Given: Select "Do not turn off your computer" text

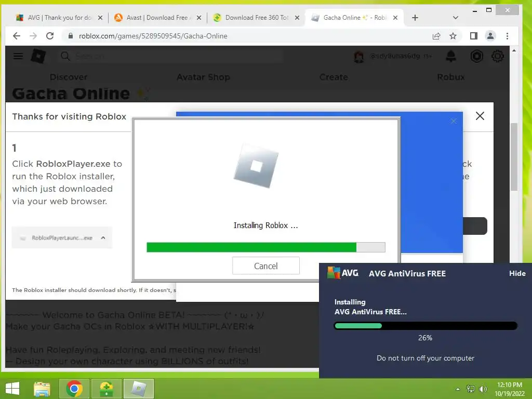Looking at the screenshot, I should point(425,358).
